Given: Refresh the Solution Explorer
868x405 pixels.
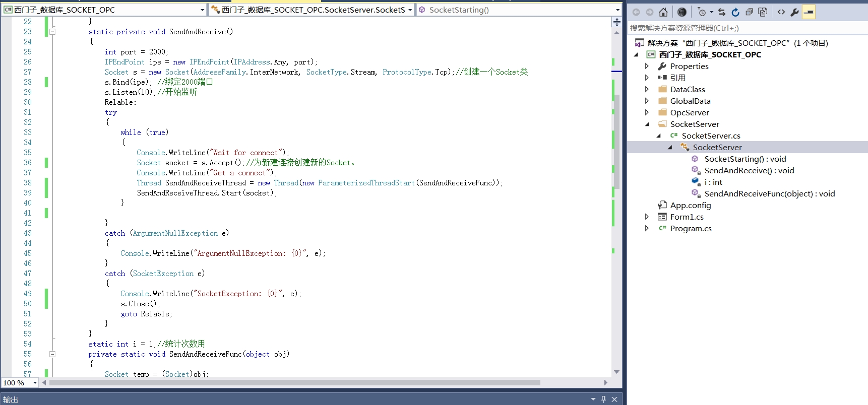Looking at the screenshot, I should point(735,12).
